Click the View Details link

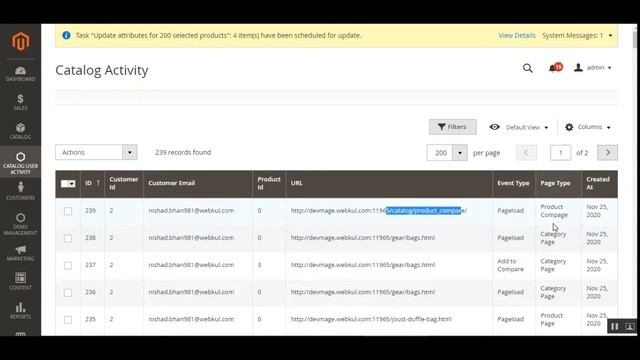pos(517,36)
